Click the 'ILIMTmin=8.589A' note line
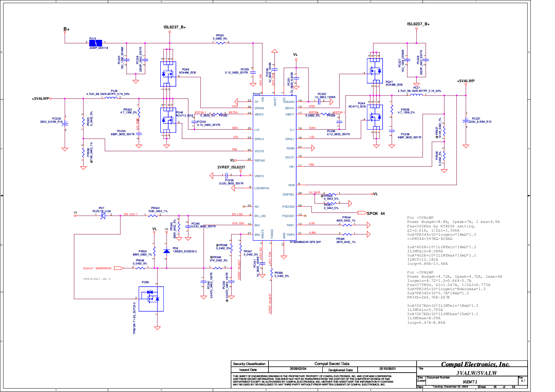 [425, 251]
